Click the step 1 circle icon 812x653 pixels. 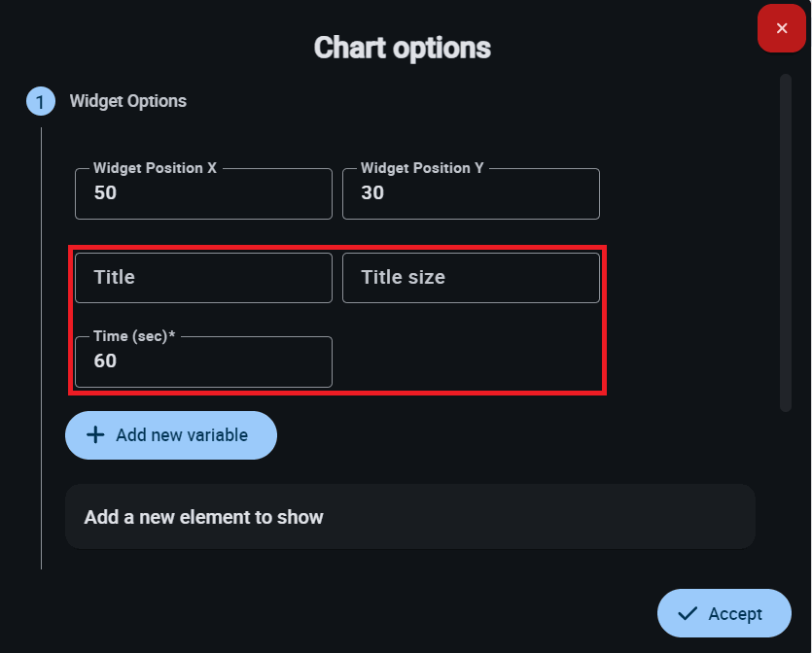(x=40, y=101)
